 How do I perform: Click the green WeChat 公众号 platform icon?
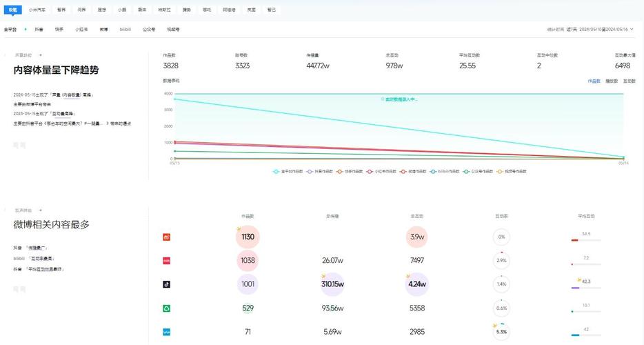[166, 308]
